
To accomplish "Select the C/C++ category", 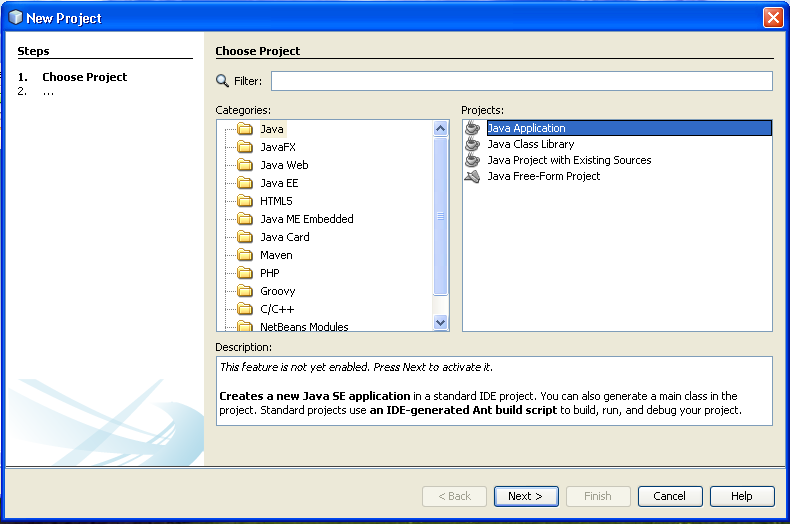I will tap(277, 309).
